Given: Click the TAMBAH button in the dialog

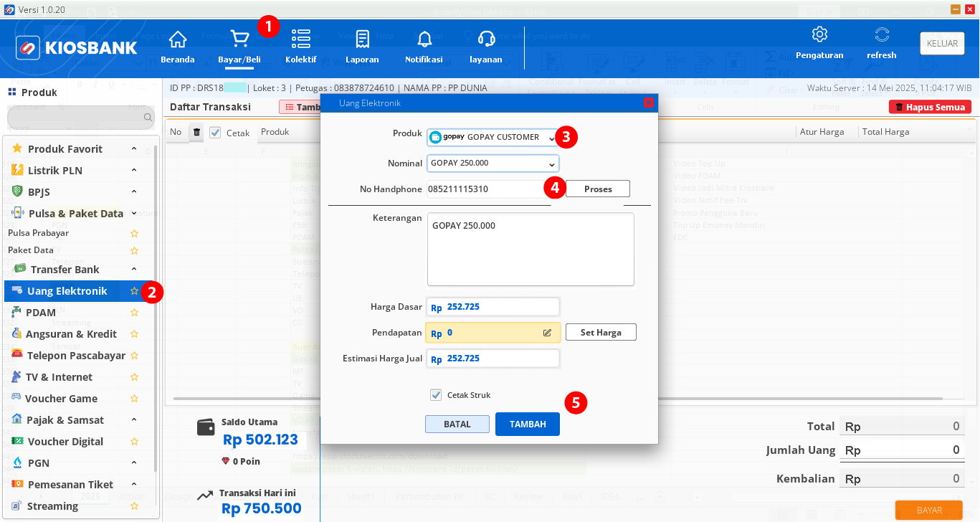Looking at the screenshot, I should [x=528, y=424].
